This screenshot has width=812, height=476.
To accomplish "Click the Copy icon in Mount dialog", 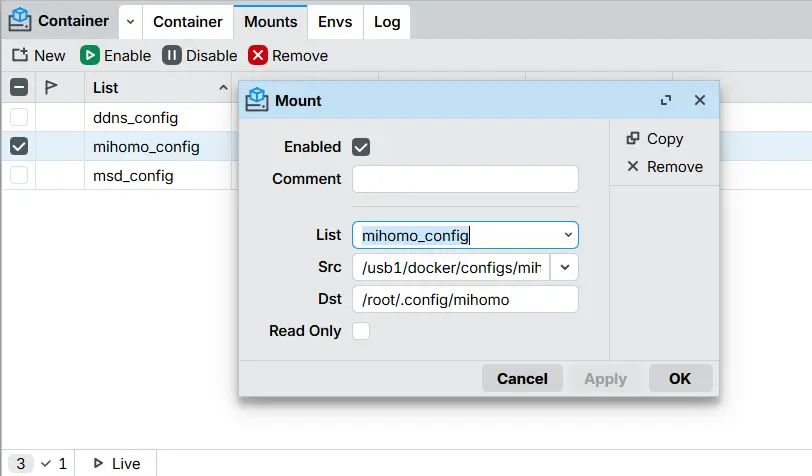I will click(x=633, y=139).
